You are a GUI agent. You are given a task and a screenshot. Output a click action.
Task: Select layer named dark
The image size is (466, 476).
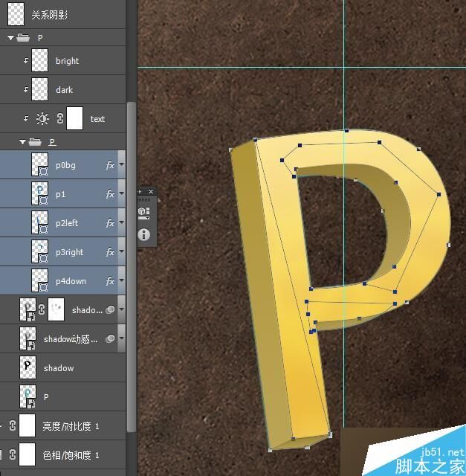click(x=64, y=90)
